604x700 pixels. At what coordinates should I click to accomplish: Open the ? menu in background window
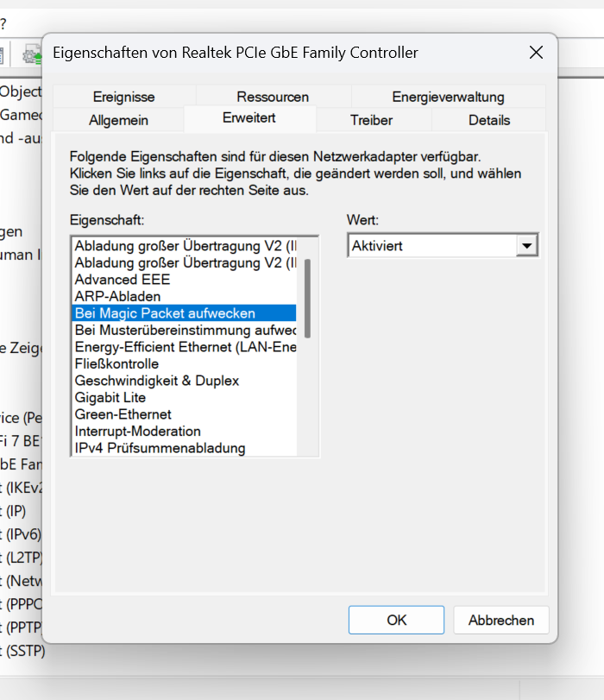pos(3,23)
